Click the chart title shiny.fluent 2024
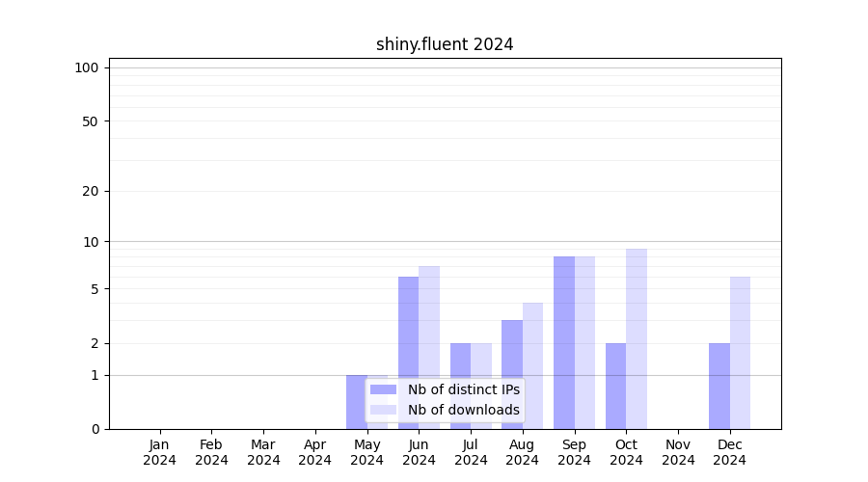This screenshot has height=482, width=868. pyautogui.click(x=445, y=44)
